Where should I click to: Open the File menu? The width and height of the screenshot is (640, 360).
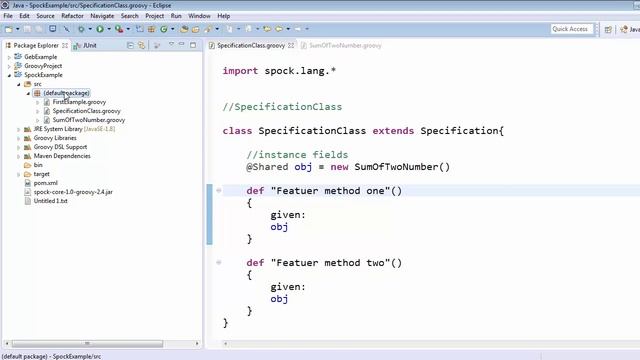coord(8,16)
